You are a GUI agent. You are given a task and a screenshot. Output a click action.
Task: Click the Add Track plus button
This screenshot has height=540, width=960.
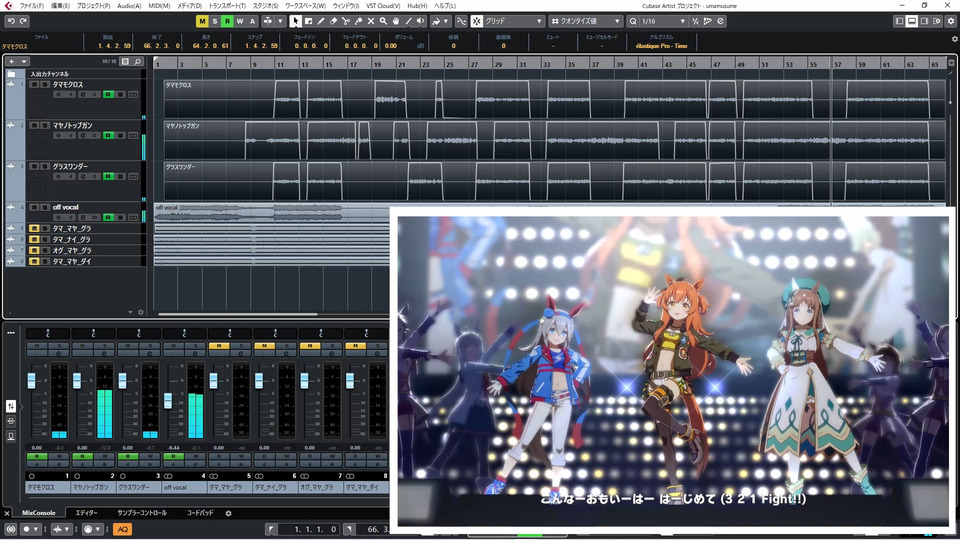pyautogui.click(x=11, y=61)
